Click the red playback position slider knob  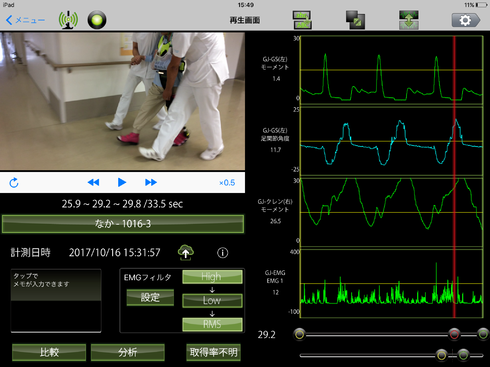point(454,334)
